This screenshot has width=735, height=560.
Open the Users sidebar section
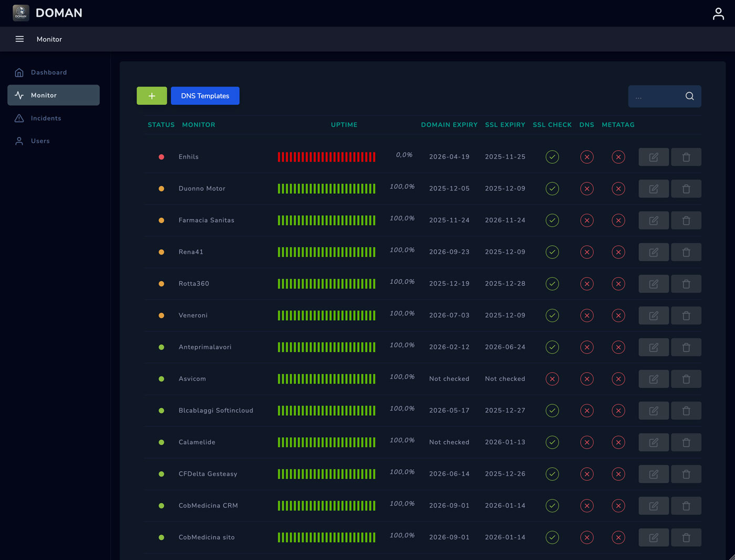tap(40, 141)
